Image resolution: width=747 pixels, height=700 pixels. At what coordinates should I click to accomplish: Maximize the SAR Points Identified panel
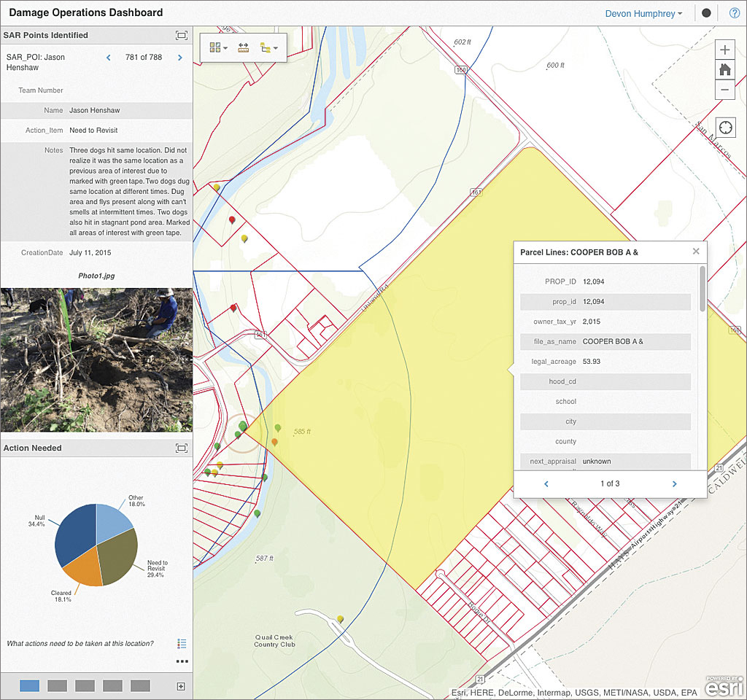point(182,35)
